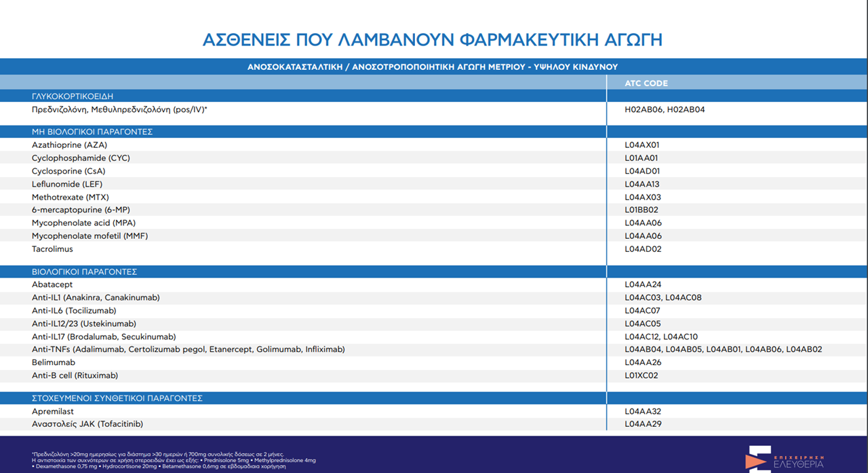Click the Abatacept entry
This screenshot has width=868, height=473.
(52, 285)
